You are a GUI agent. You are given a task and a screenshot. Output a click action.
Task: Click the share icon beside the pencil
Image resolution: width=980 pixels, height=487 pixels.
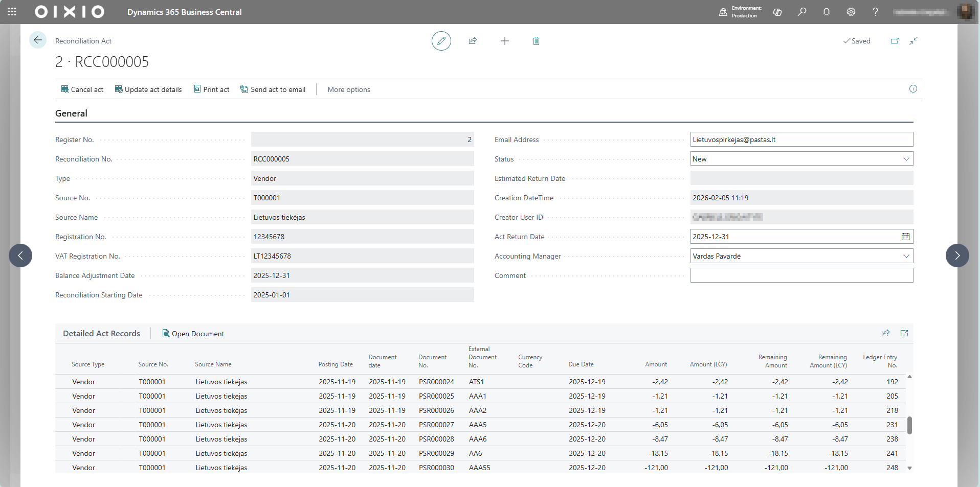pyautogui.click(x=473, y=41)
